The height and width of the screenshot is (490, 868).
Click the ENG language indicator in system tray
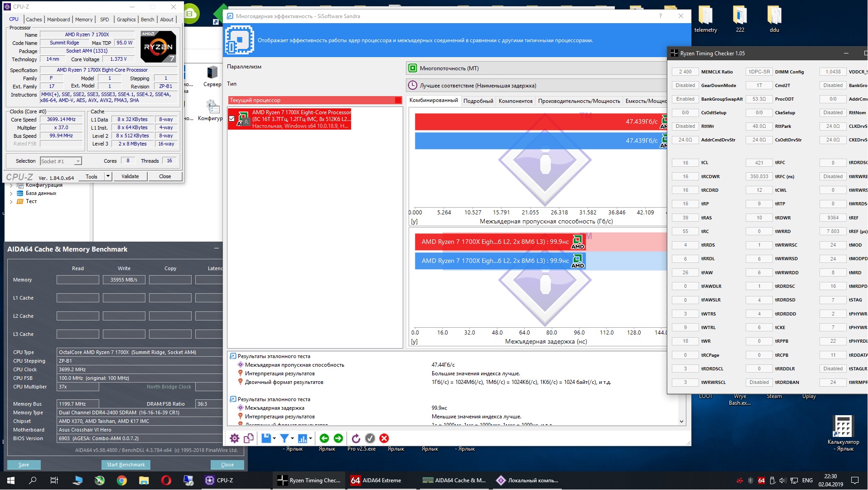pyautogui.click(x=807, y=480)
